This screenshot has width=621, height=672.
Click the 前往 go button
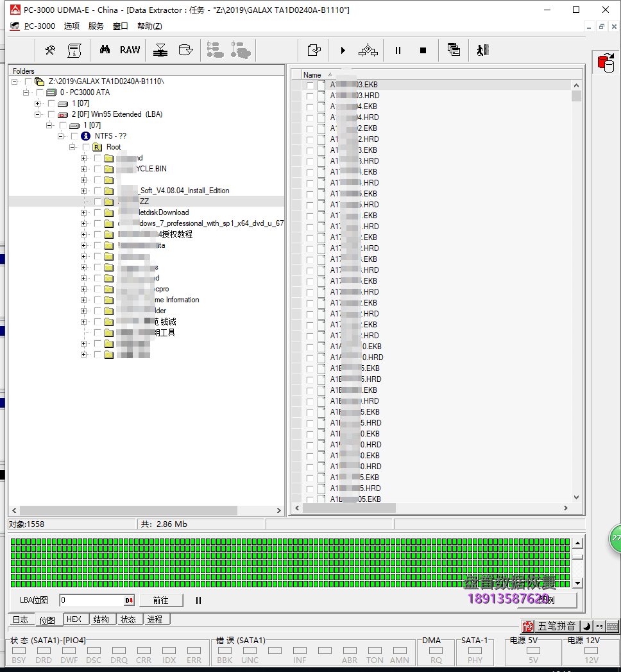pyautogui.click(x=161, y=600)
